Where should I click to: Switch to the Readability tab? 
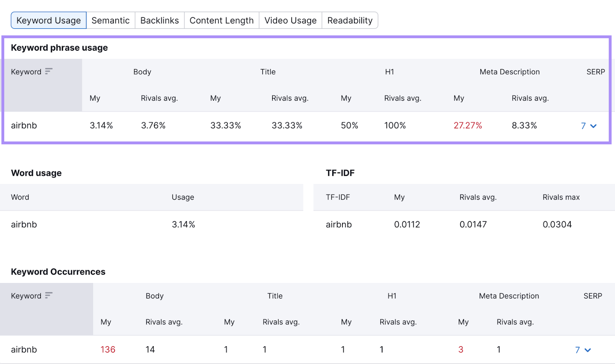coord(350,20)
